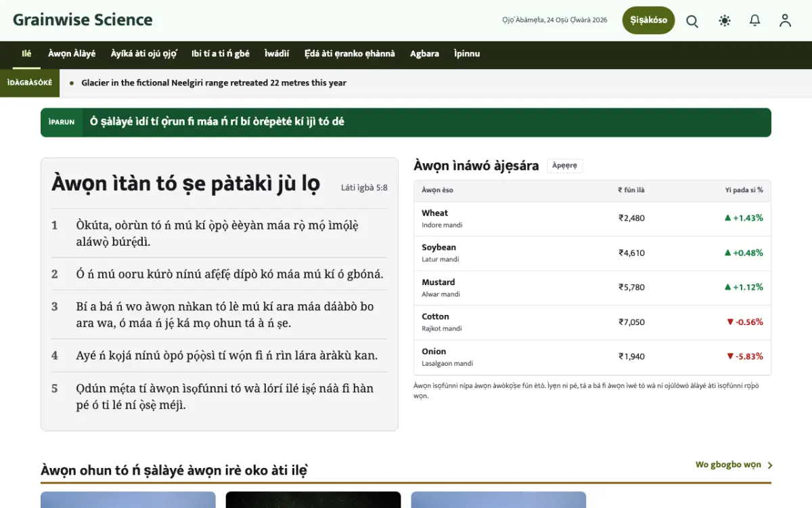
Task: Click the ₹ fún ìlà column header
Action: pyautogui.click(x=631, y=190)
